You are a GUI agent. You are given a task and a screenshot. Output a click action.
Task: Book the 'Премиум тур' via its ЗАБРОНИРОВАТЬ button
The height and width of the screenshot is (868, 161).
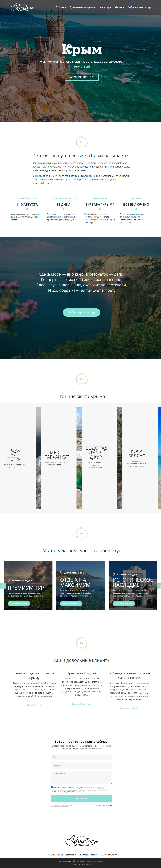(19, 603)
